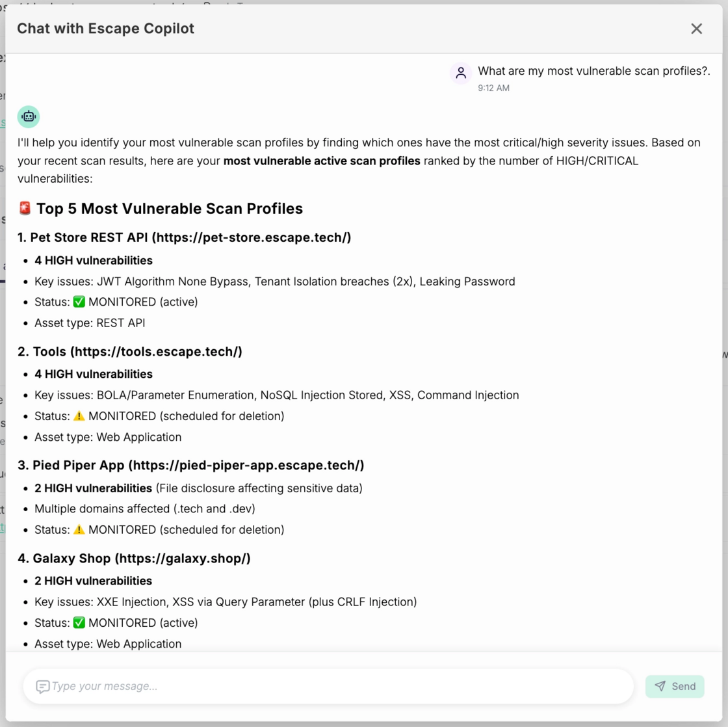Select the Pied Piper App heading

(x=191, y=466)
